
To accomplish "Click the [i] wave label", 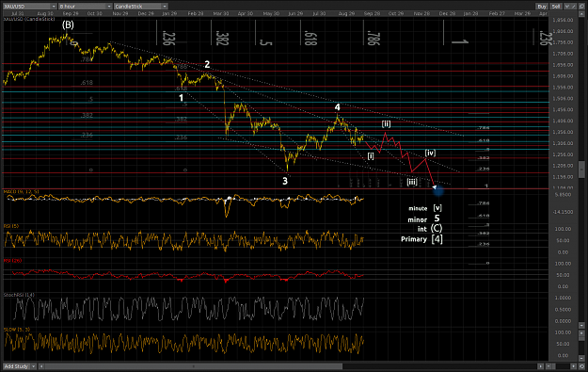I will [371, 155].
